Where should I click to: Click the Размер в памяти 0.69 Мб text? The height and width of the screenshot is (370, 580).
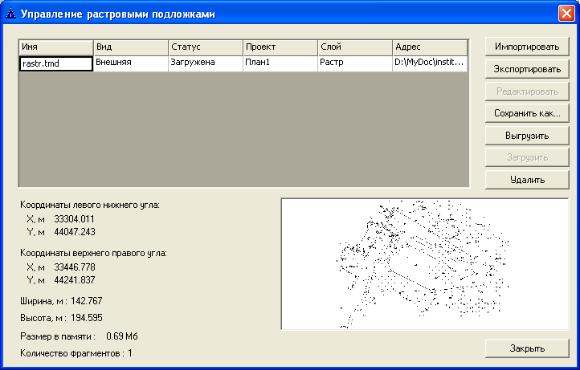pos(79,336)
